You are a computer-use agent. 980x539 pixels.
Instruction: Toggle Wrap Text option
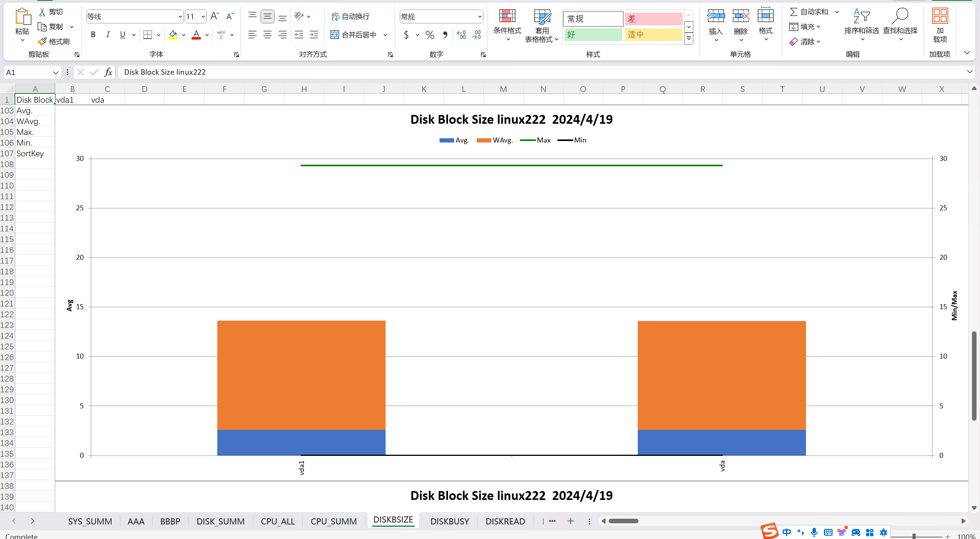pyautogui.click(x=350, y=16)
